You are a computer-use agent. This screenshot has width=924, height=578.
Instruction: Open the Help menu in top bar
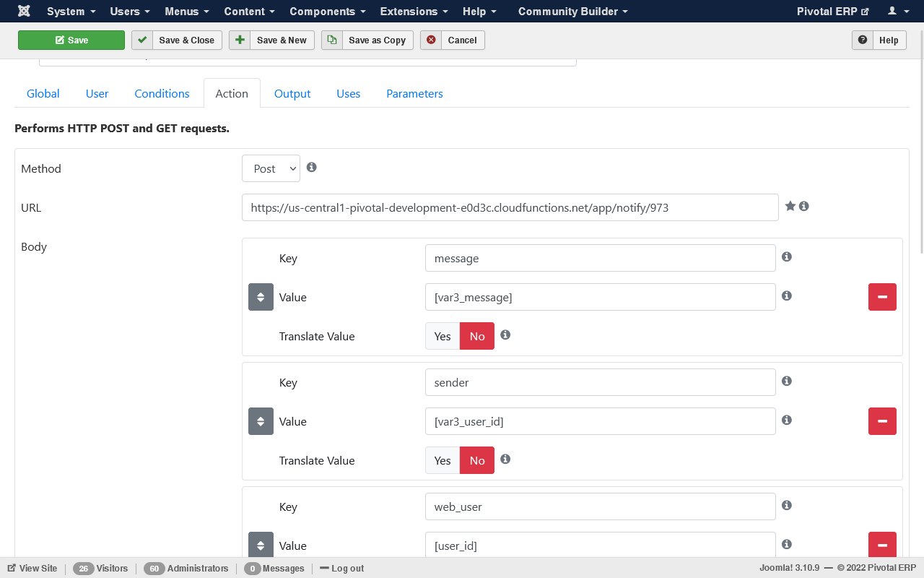tap(479, 11)
